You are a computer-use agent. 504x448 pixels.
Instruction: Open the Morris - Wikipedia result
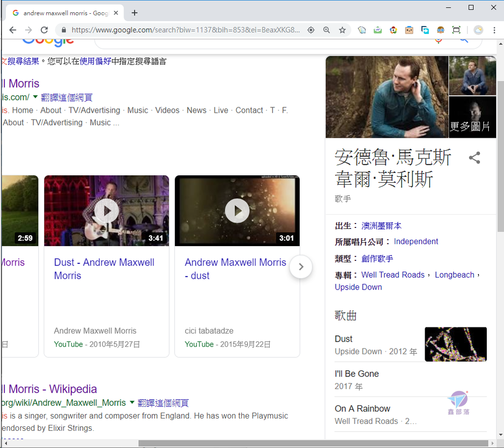(49, 389)
